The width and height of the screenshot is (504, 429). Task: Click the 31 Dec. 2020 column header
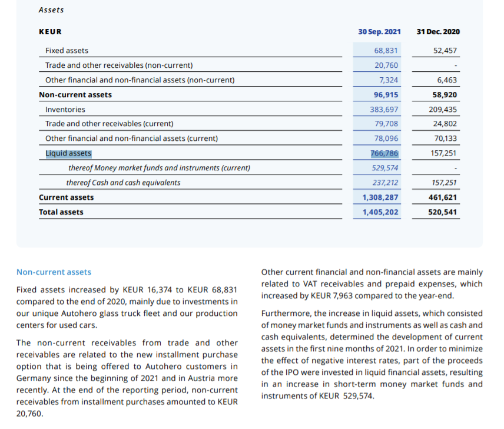tap(437, 31)
